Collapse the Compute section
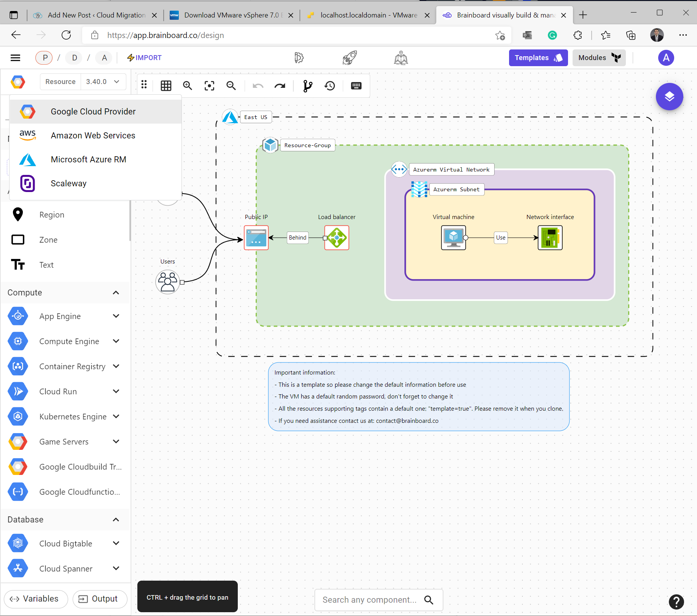The width and height of the screenshot is (697, 616). point(116,292)
